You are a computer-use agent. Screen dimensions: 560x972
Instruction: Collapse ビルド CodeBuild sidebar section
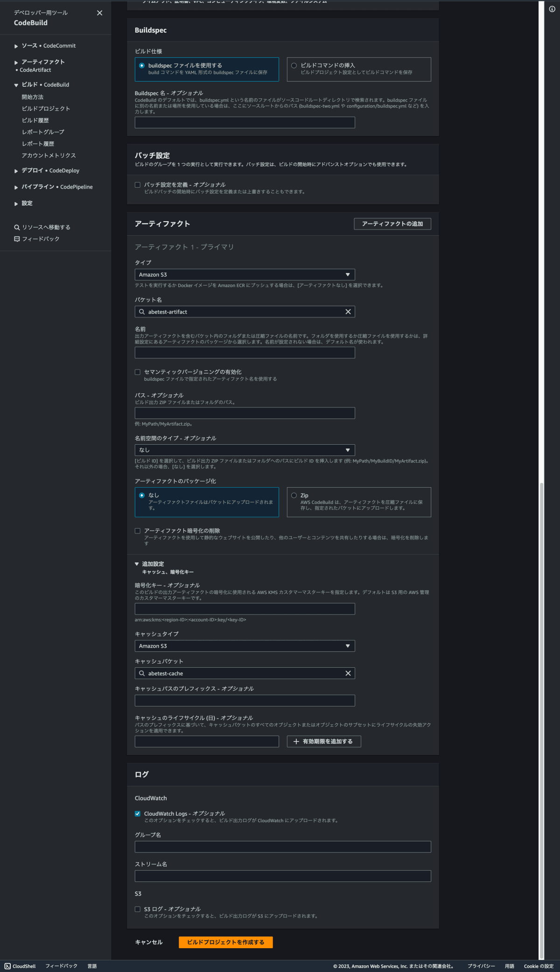[x=16, y=85]
